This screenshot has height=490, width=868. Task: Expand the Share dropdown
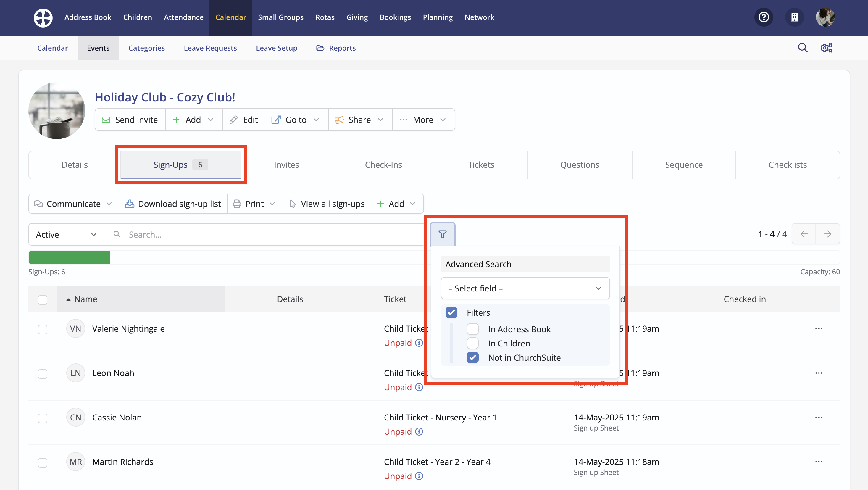pos(360,120)
